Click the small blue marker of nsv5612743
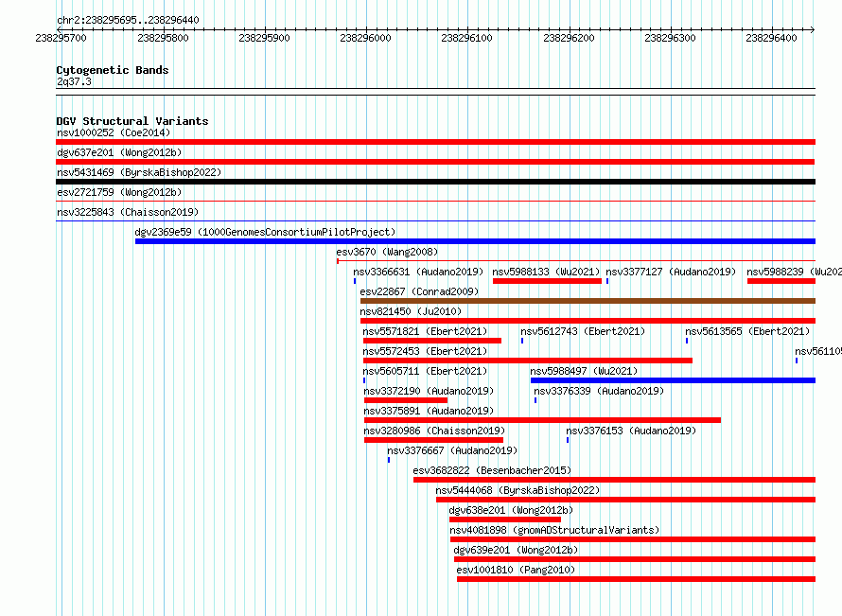The width and height of the screenshot is (842, 616). click(522, 341)
